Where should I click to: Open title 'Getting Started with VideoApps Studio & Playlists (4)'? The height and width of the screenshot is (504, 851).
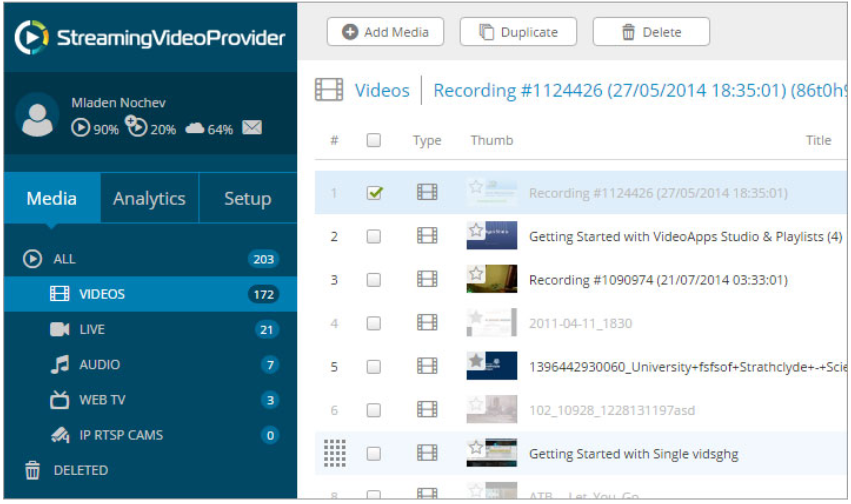tap(685, 237)
